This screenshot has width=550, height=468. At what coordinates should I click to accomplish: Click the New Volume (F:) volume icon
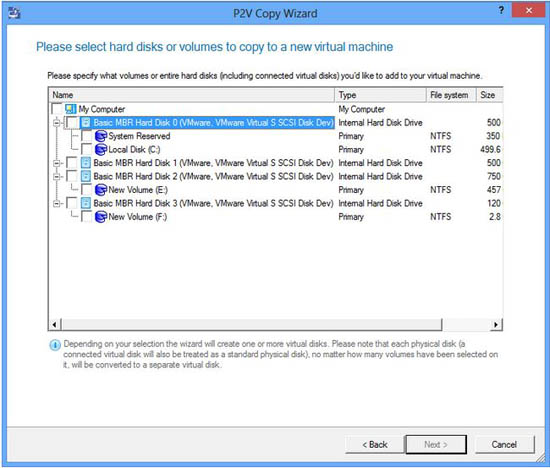pyautogui.click(x=101, y=217)
